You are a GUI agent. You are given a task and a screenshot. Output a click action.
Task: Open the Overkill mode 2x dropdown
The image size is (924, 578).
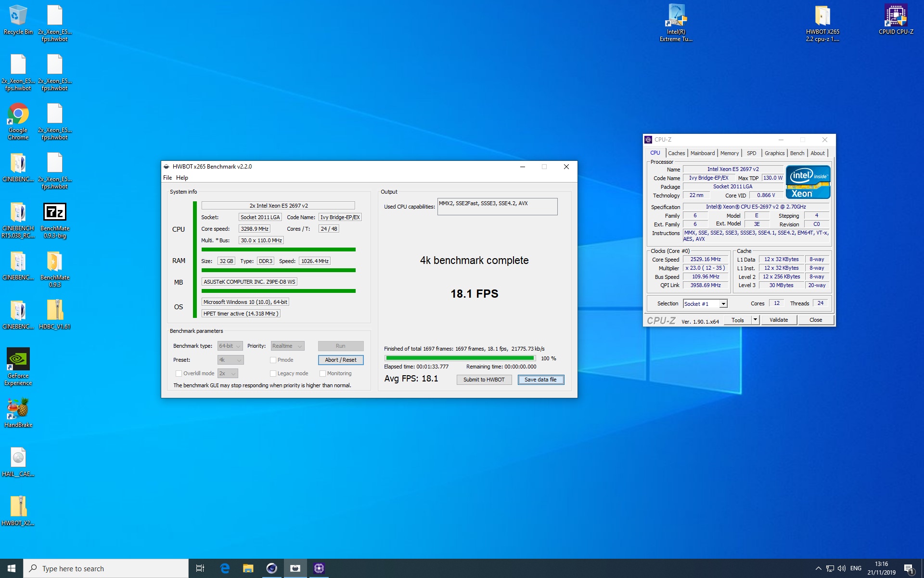point(228,373)
